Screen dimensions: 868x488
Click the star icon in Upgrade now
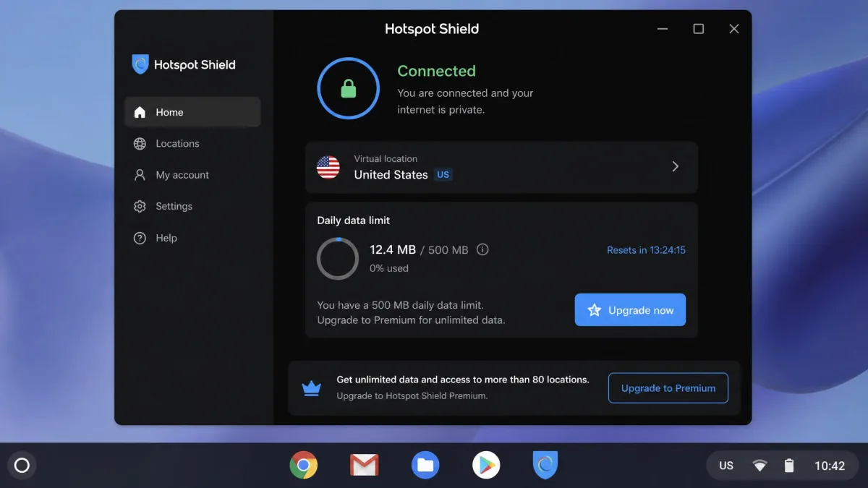pos(594,310)
